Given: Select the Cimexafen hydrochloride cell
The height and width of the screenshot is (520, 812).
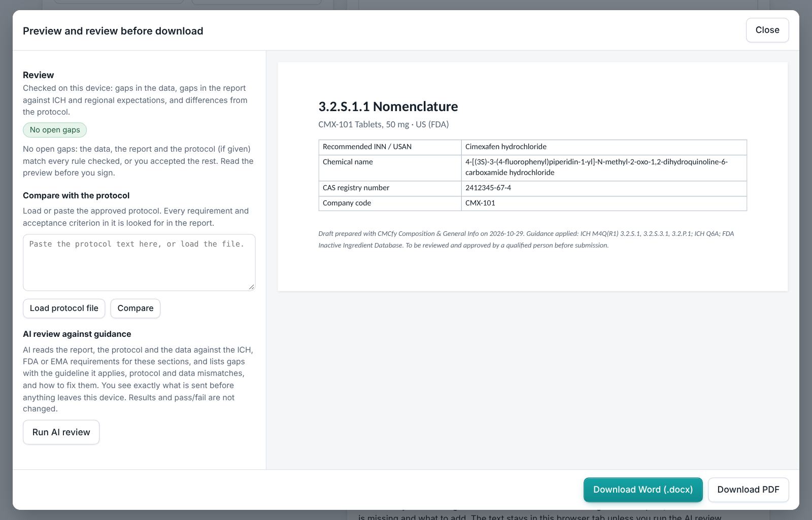Looking at the screenshot, I should point(604,147).
